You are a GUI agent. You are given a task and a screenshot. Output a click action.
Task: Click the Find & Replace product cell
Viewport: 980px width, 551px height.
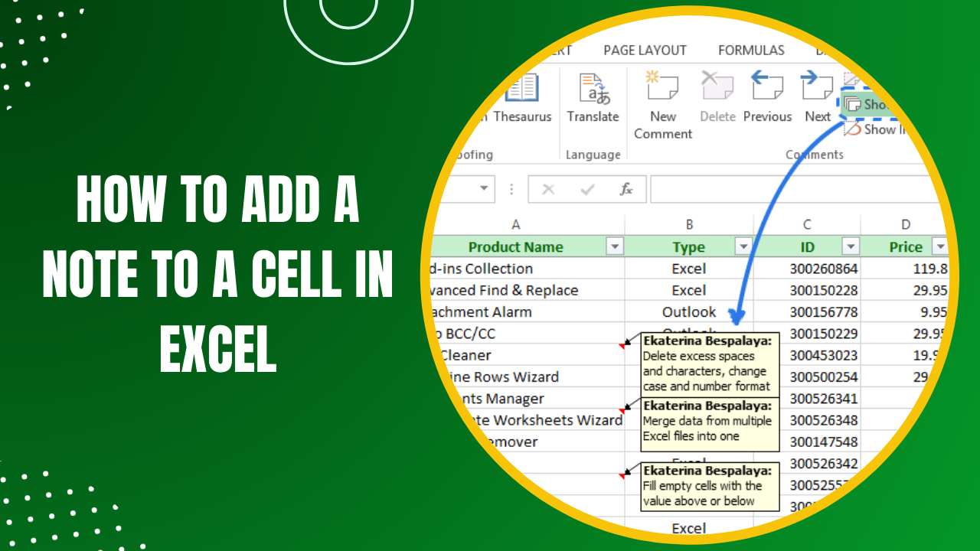click(x=527, y=290)
